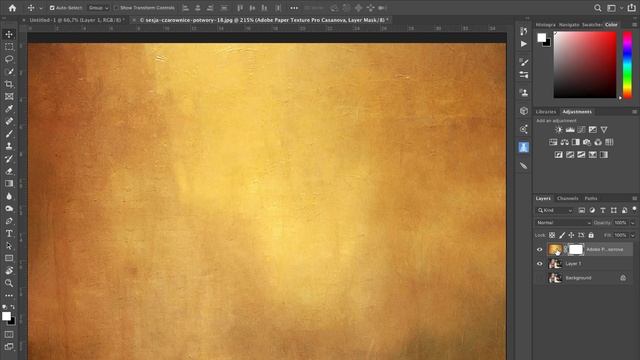Select the Brush tool
Screen dimensions: 640x360
9,134
